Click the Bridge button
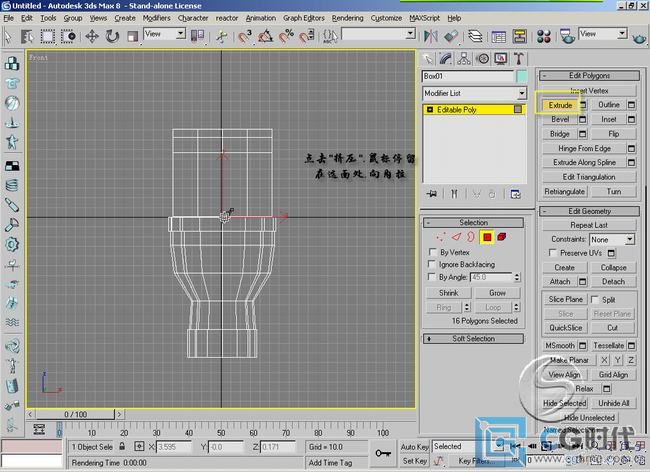 tap(560, 134)
